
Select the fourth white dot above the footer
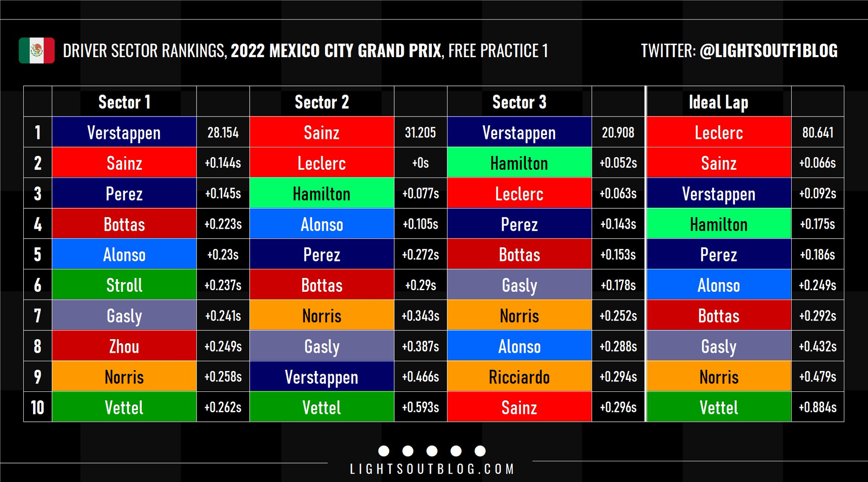tap(456, 451)
